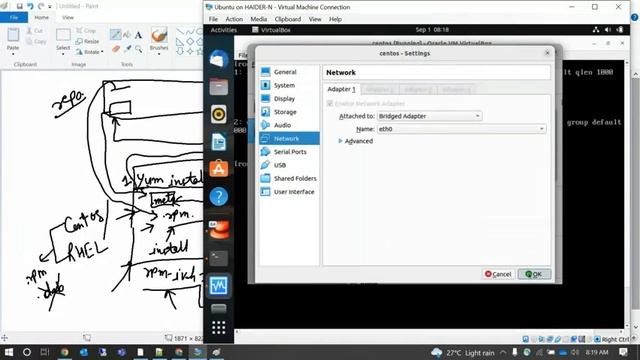Click Undo in Paint quick access toolbar
640x360 pixels.
pos(30,6)
